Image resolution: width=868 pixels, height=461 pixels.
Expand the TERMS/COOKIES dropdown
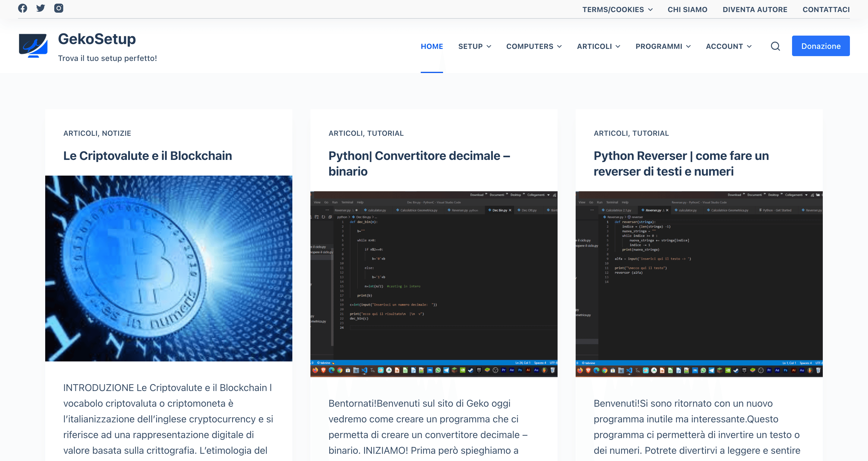pyautogui.click(x=617, y=9)
